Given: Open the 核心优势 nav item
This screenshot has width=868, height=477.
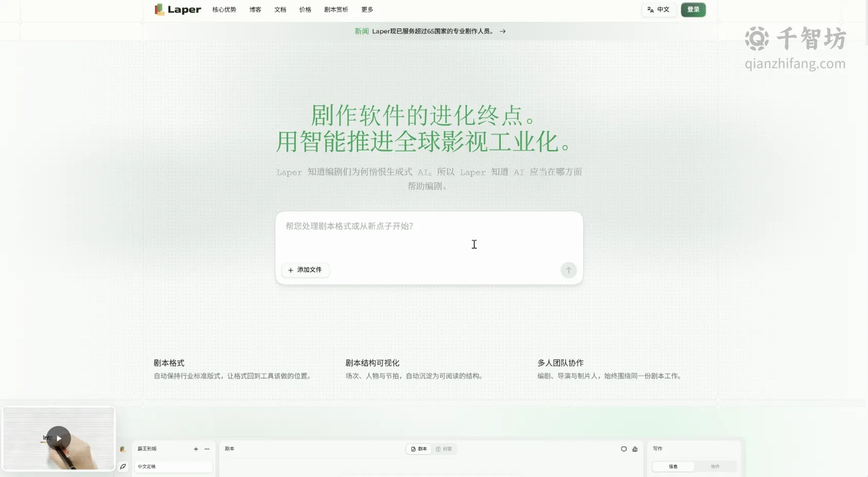Looking at the screenshot, I should pos(224,10).
